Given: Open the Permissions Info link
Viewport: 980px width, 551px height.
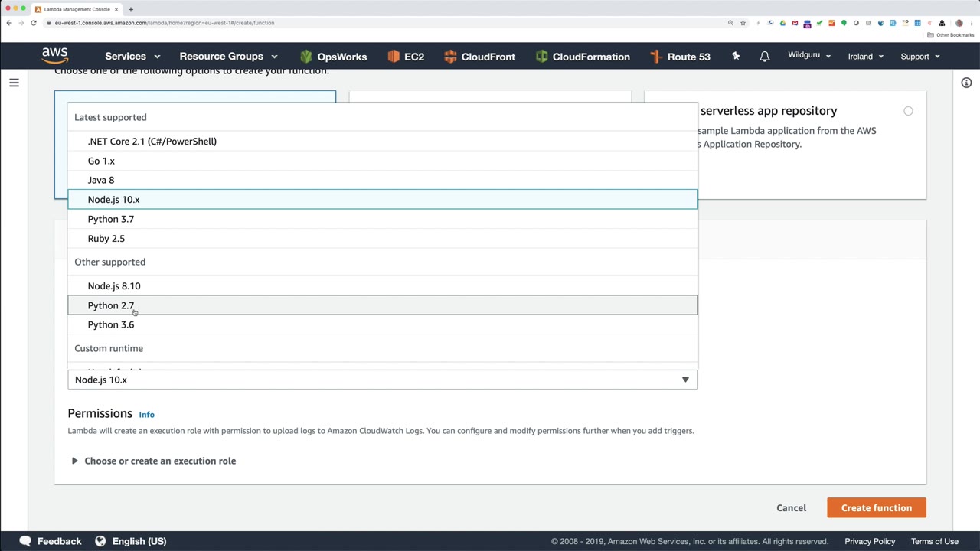Looking at the screenshot, I should click(x=146, y=415).
